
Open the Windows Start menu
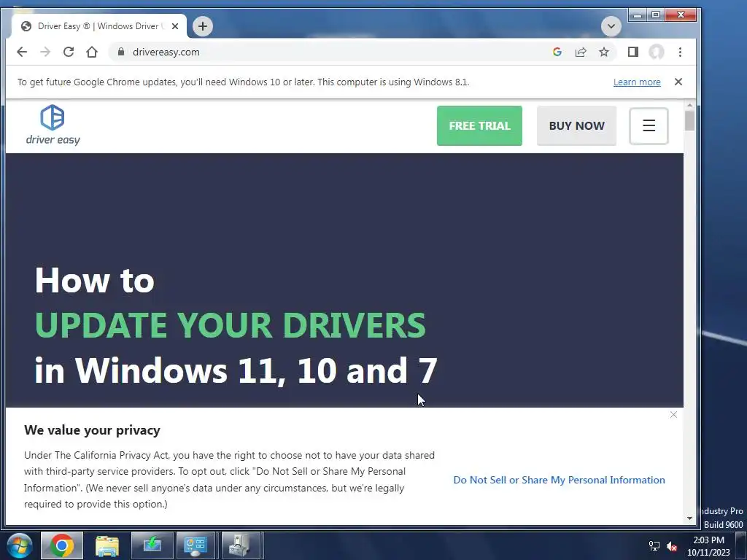(19, 545)
